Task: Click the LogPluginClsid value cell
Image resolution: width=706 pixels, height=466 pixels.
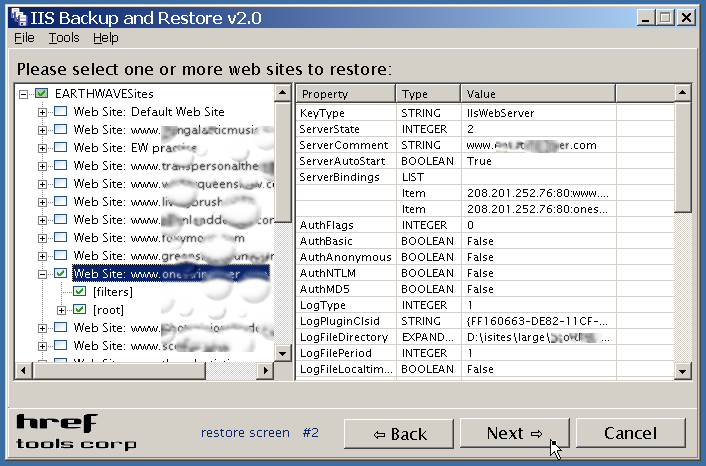Action: [x=538, y=321]
